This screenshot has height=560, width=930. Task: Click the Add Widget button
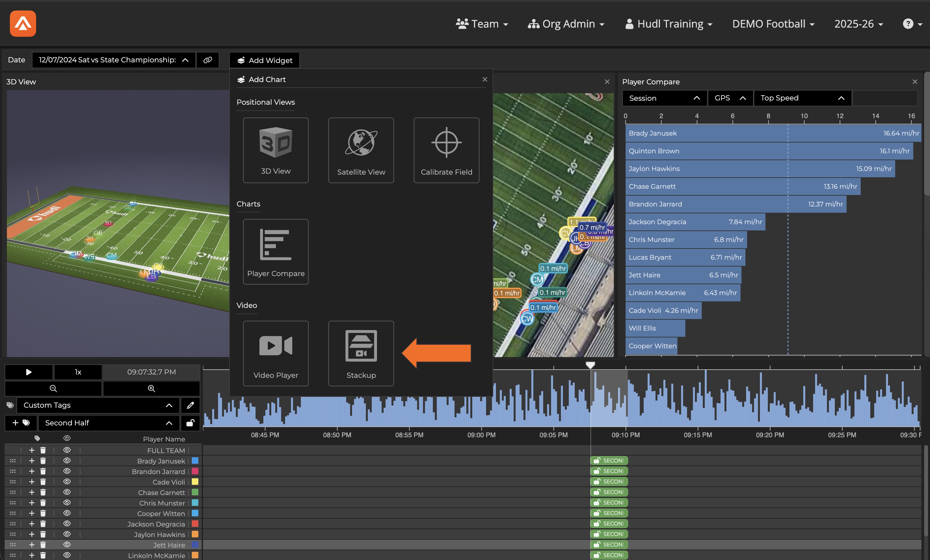click(265, 60)
